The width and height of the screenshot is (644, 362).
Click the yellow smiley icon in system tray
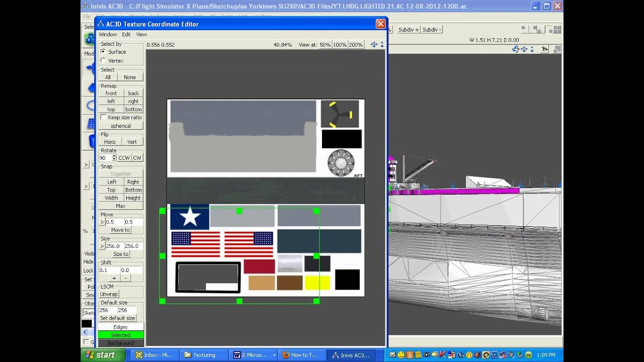pos(401,355)
